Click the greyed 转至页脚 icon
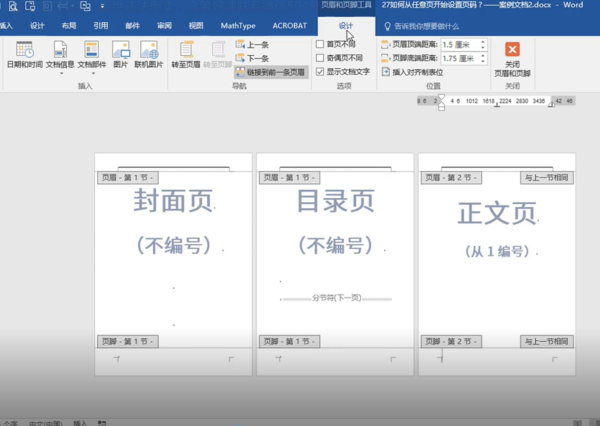Image resolution: width=600 pixels, height=426 pixels. point(218,50)
